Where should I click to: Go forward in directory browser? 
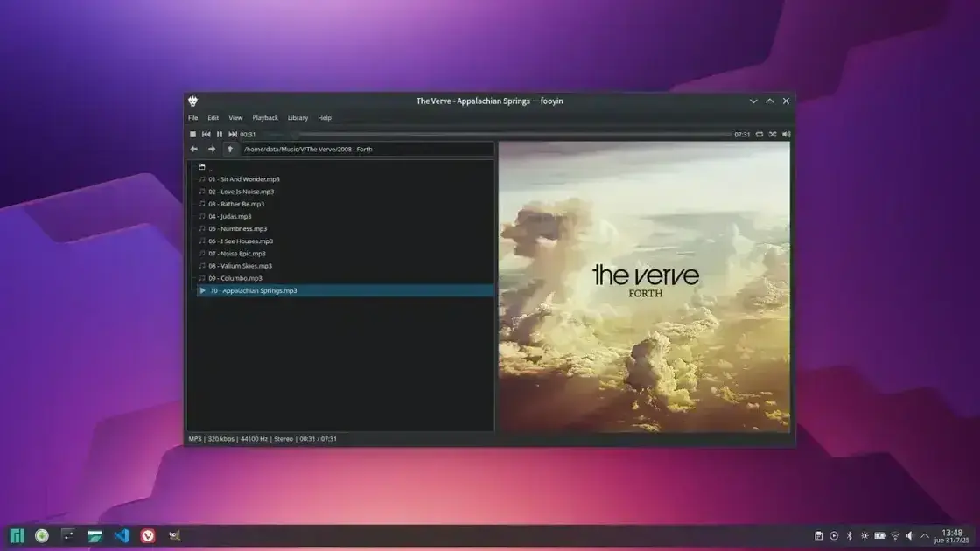(211, 150)
